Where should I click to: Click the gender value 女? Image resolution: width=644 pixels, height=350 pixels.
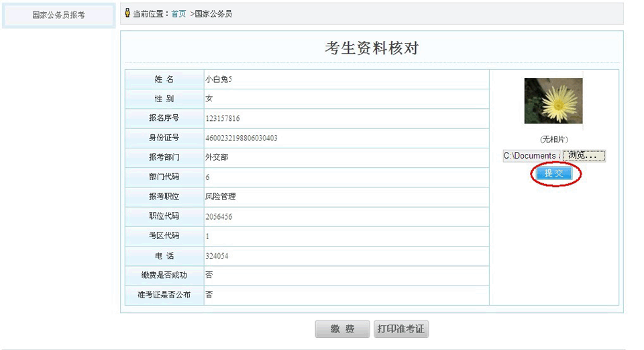click(209, 98)
